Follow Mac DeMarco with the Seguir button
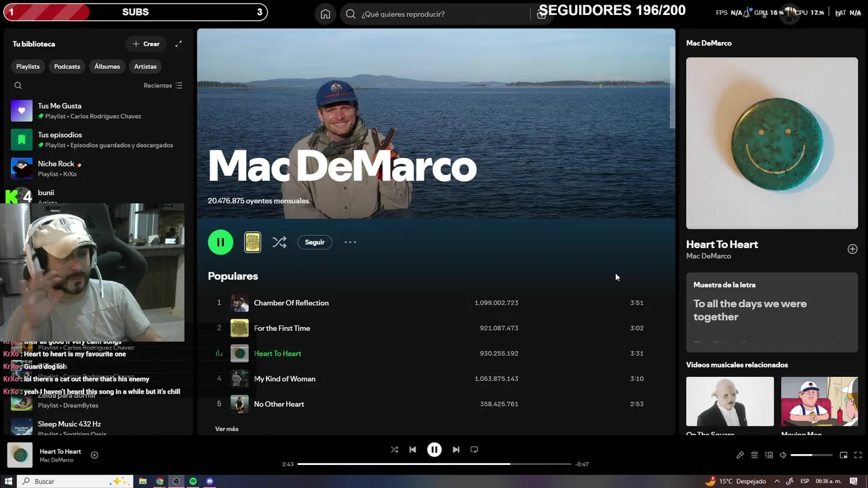Image resolution: width=868 pixels, height=488 pixels. click(315, 242)
